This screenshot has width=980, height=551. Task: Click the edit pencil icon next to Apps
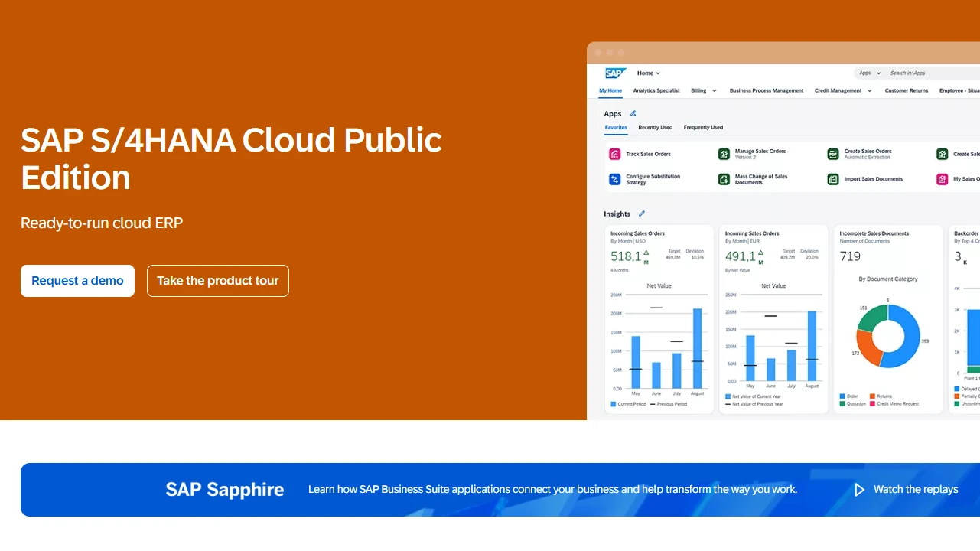[x=633, y=114]
